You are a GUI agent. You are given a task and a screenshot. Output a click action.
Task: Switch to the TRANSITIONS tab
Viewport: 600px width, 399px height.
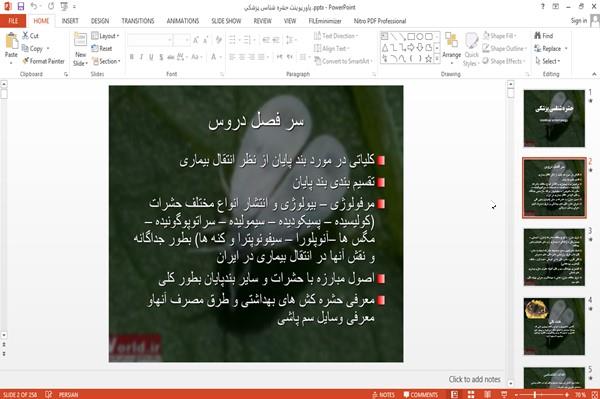pyautogui.click(x=138, y=21)
